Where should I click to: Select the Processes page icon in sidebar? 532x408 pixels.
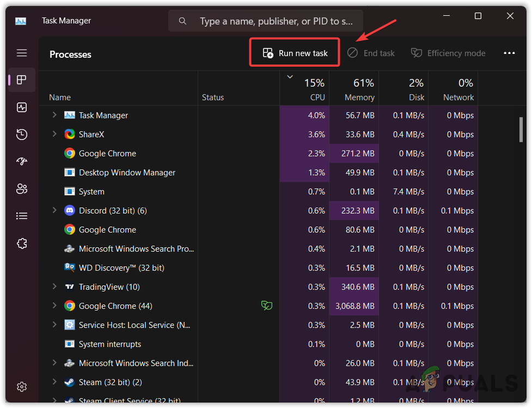[x=22, y=80]
